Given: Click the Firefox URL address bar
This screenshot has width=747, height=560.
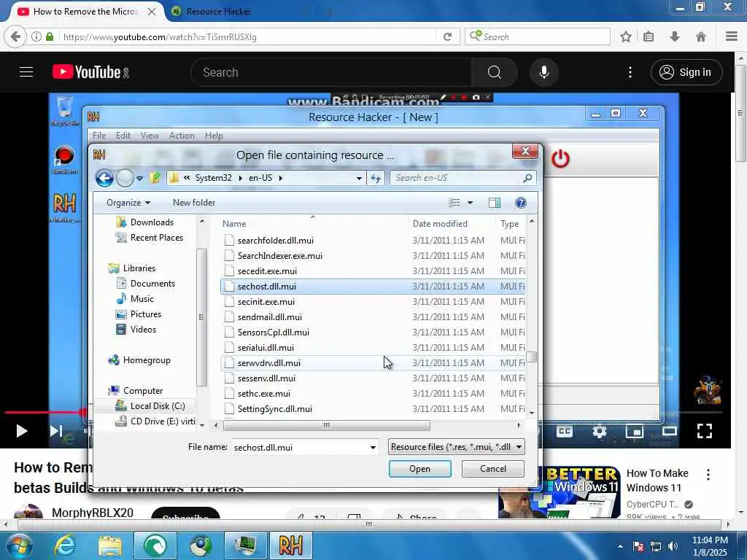Looking at the screenshot, I should [x=248, y=36].
